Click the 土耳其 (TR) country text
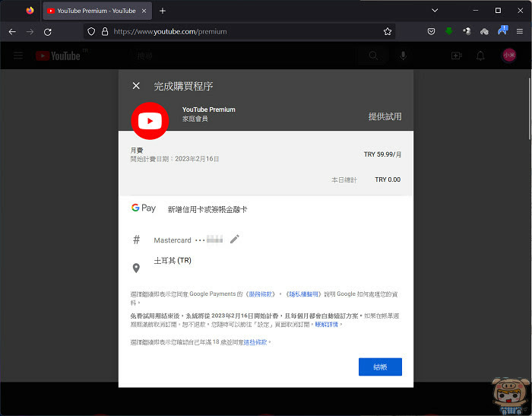Image resolution: width=532 pixels, height=416 pixels. coord(173,260)
